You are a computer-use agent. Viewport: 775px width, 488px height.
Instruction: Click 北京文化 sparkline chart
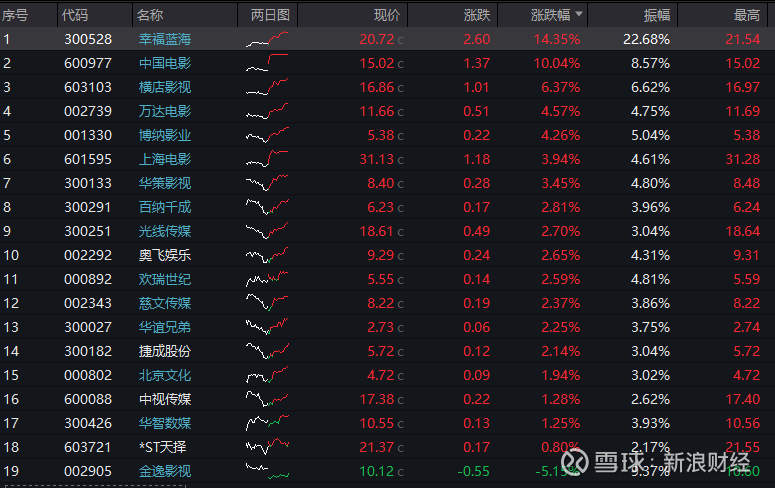coord(267,375)
